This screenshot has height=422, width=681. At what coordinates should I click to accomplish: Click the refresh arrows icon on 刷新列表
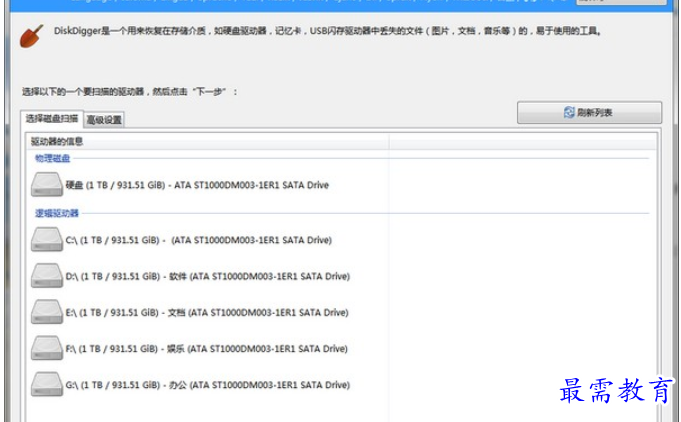click(569, 112)
